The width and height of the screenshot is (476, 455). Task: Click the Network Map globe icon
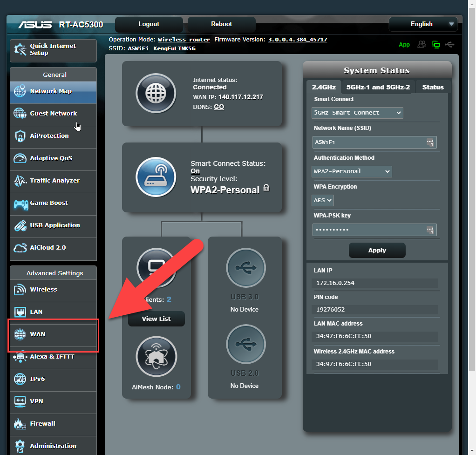pos(20,91)
